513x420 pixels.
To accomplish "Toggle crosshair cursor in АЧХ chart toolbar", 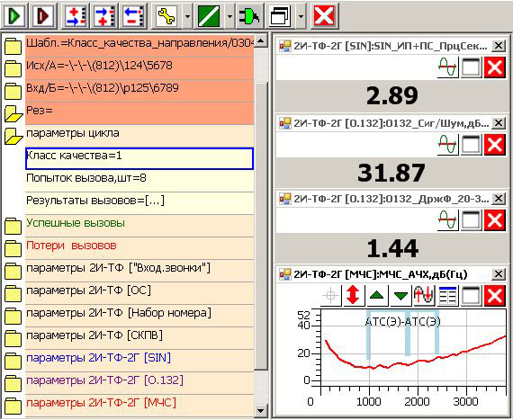I will [330, 295].
